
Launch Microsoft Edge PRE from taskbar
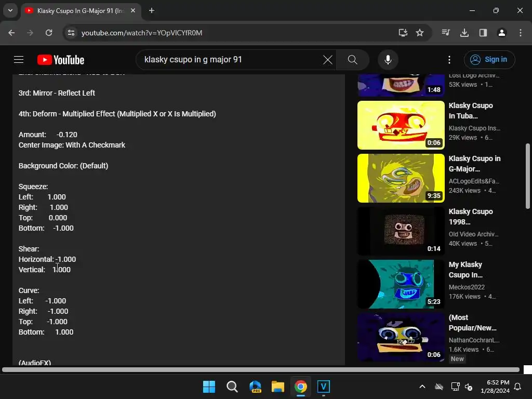[x=255, y=387]
